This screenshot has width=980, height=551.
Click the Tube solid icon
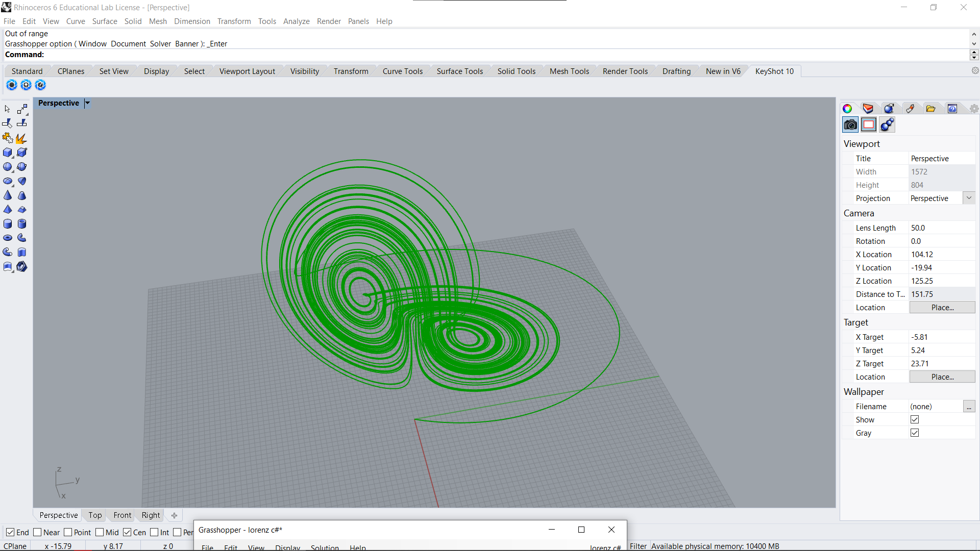[x=22, y=223]
